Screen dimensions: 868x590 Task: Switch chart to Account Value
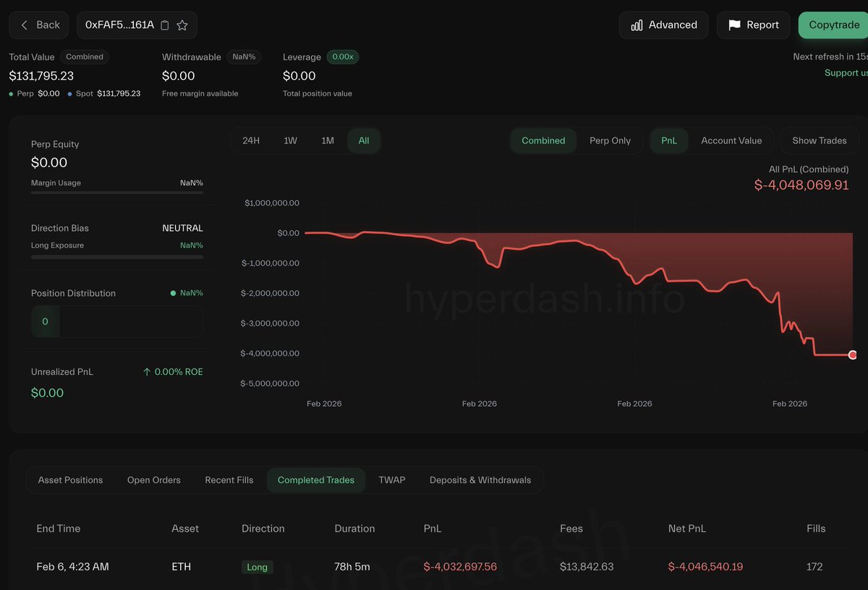732,140
